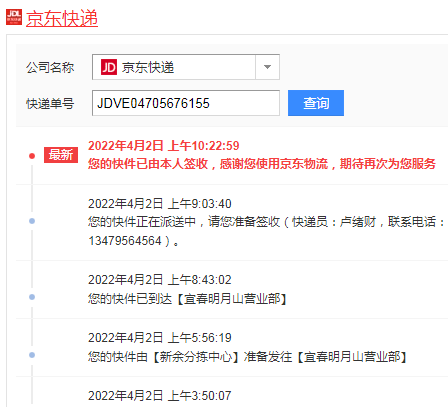This screenshot has width=448, height=407.
Task: Click the 新余分拣中心 dispatch entry text
Action: pyautogui.click(x=247, y=357)
